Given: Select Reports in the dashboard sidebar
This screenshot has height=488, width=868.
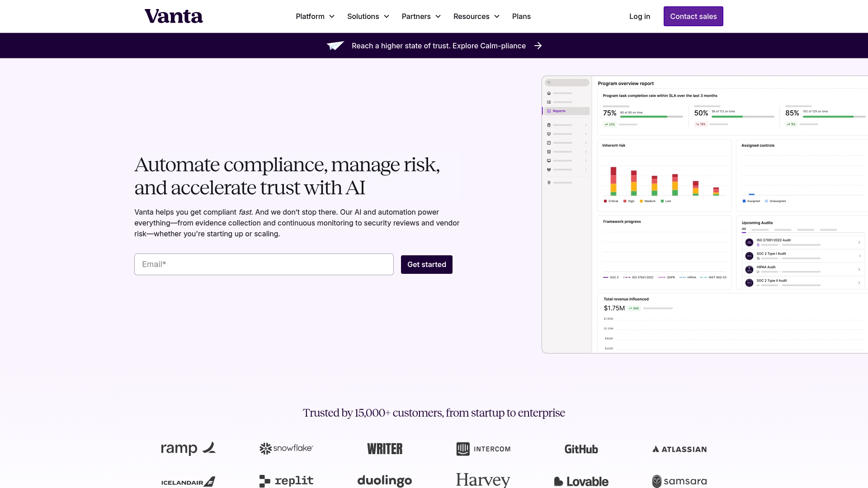Looking at the screenshot, I should pos(559,111).
